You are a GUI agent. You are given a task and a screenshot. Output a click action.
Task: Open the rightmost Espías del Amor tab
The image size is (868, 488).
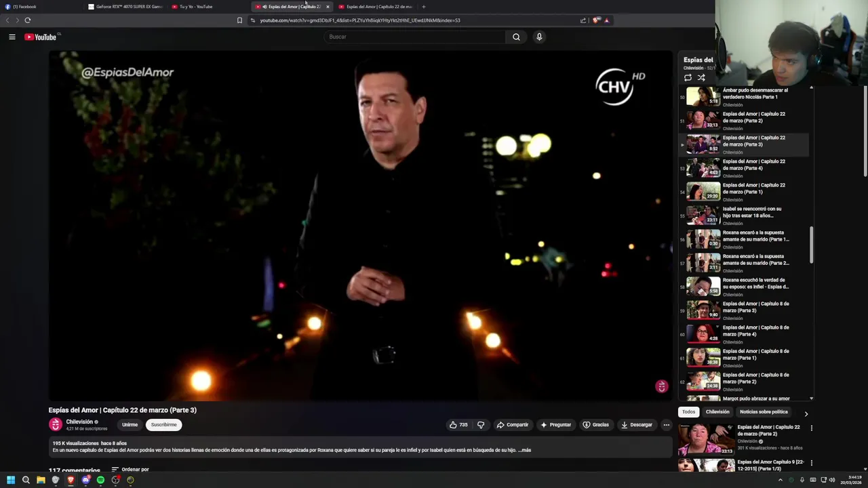(376, 7)
